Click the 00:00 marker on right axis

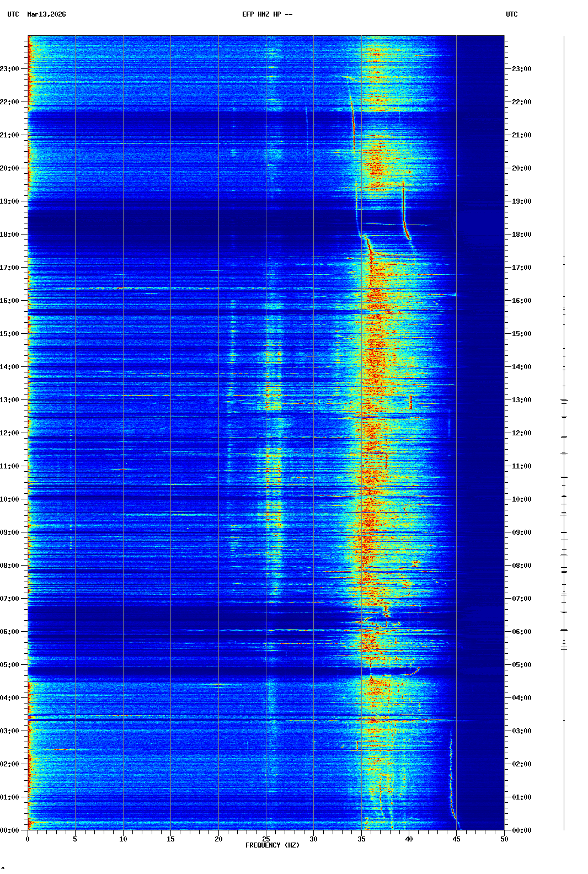coord(521,830)
